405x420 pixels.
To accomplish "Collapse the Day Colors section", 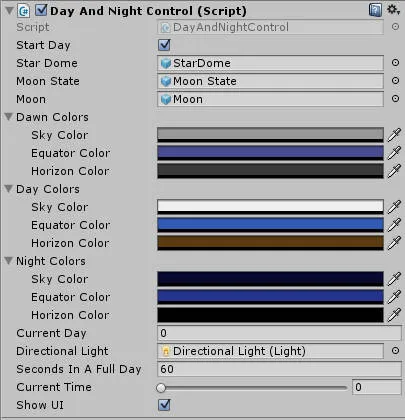I will coord(8,189).
